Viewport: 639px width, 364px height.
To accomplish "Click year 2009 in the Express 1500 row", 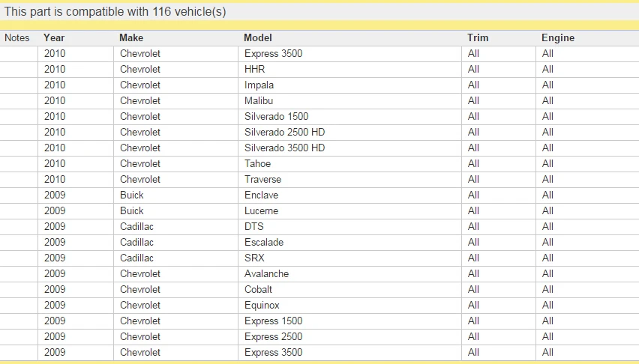I will (x=55, y=321).
